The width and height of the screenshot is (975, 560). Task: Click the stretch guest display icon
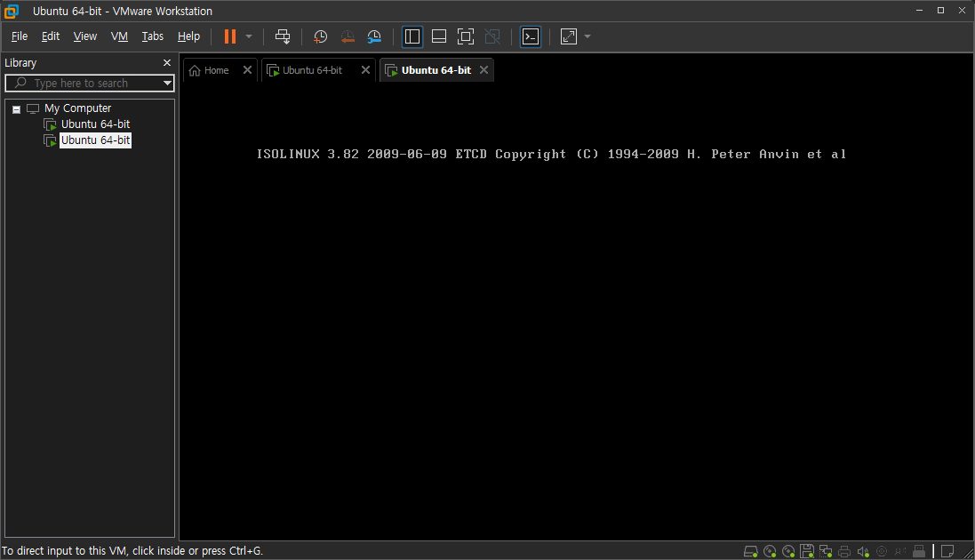pyautogui.click(x=568, y=36)
